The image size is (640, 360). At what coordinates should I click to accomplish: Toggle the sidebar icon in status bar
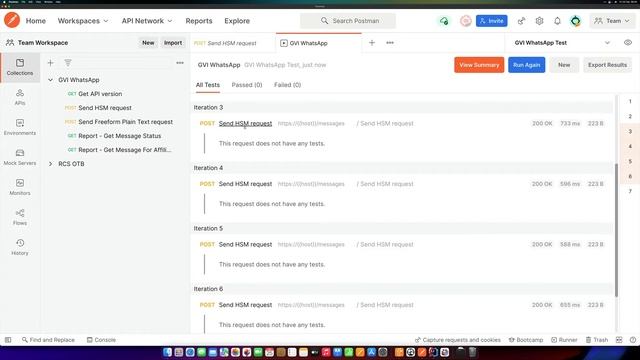coord(8,340)
